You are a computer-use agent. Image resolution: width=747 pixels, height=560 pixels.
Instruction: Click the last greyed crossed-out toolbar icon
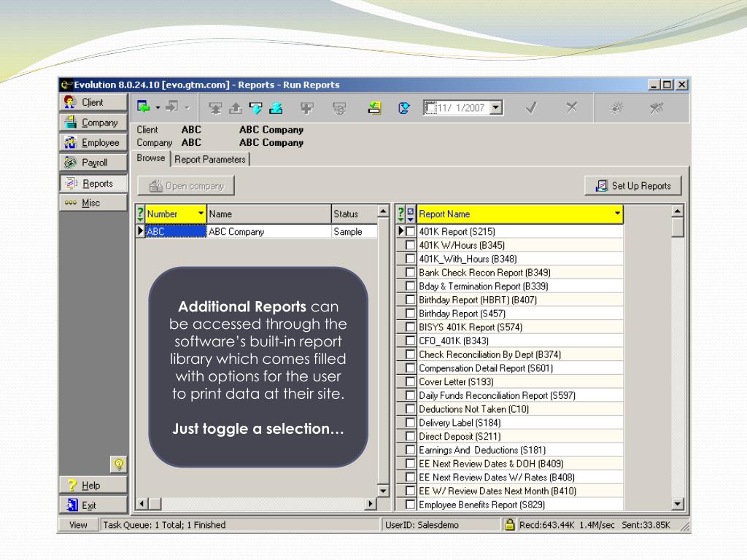pyautogui.click(x=657, y=108)
